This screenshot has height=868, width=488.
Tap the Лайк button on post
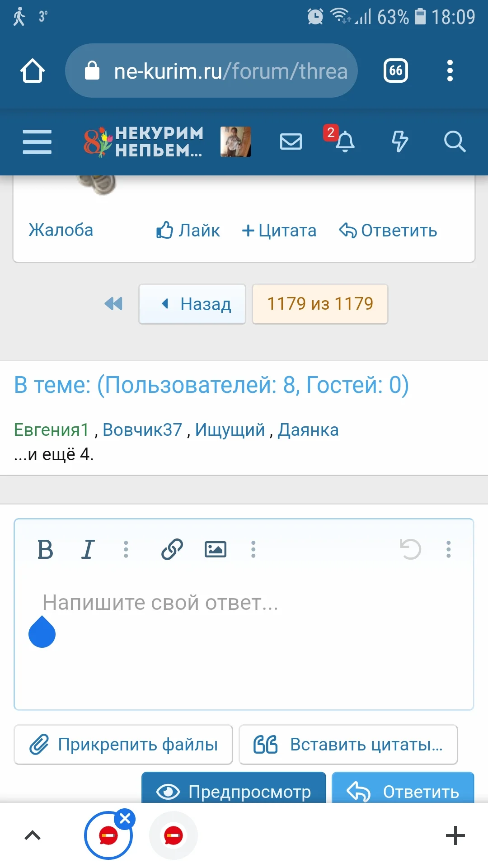(188, 231)
